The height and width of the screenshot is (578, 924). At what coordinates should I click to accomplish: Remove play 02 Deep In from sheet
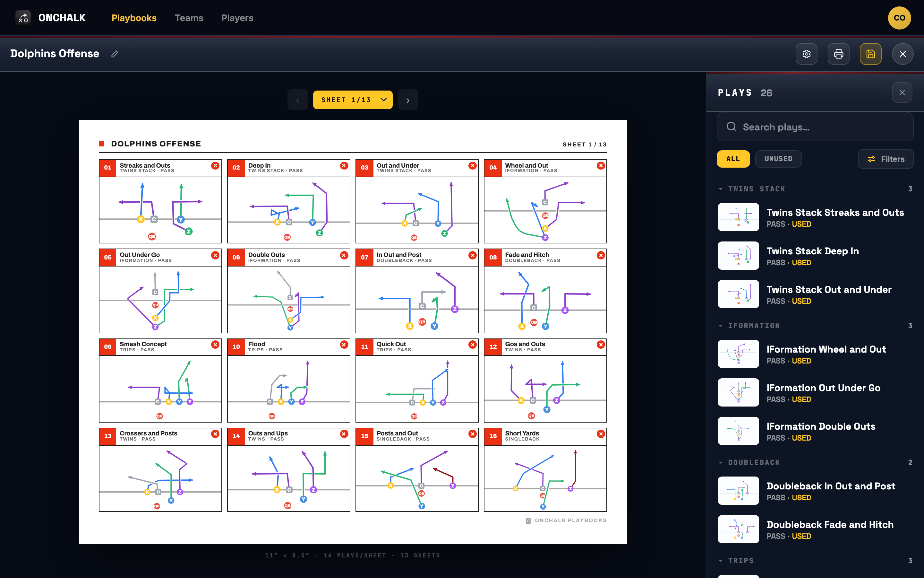pyautogui.click(x=344, y=165)
